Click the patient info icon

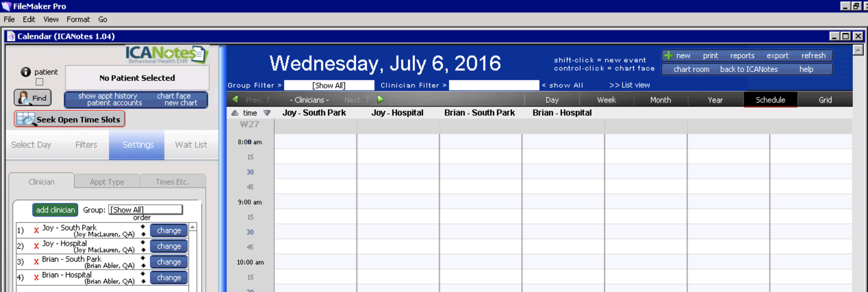click(26, 72)
